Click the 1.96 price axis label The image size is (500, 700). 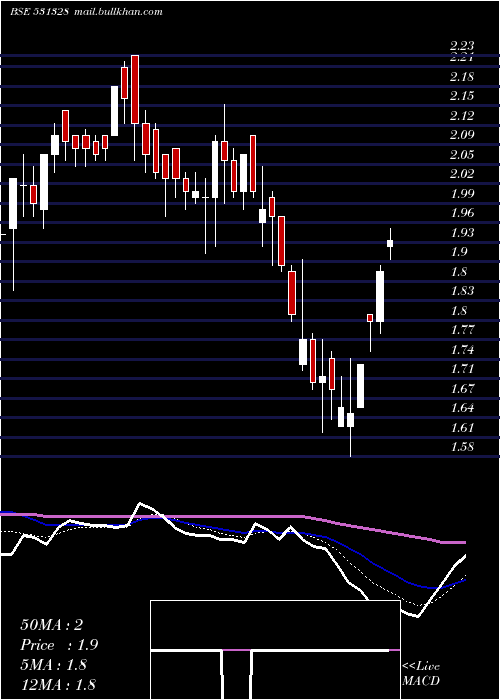pyautogui.click(x=462, y=212)
